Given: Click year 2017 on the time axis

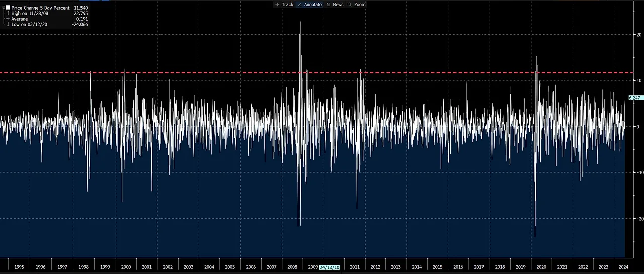Looking at the screenshot, I should coord(479,267).
